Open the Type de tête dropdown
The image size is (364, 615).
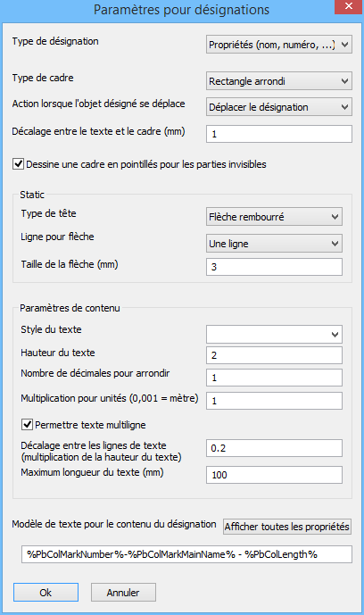pos(274,217)
